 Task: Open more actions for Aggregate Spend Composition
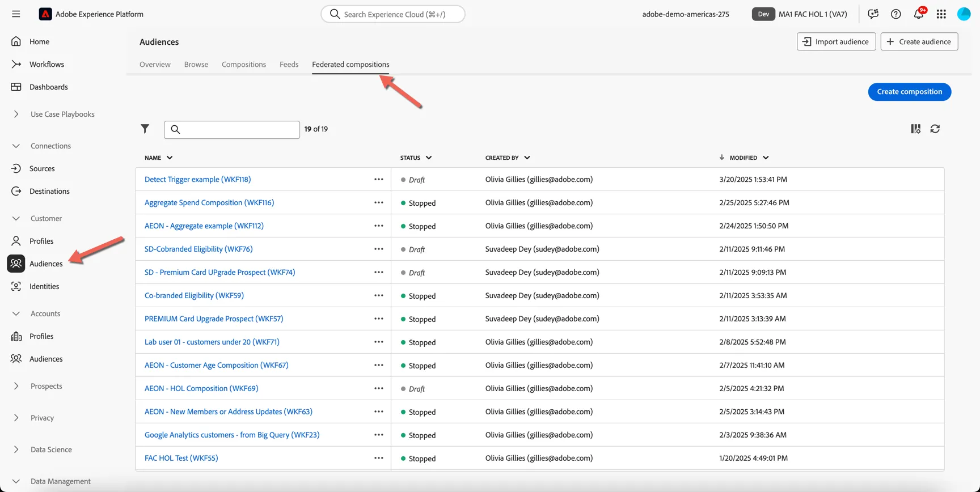379,202
